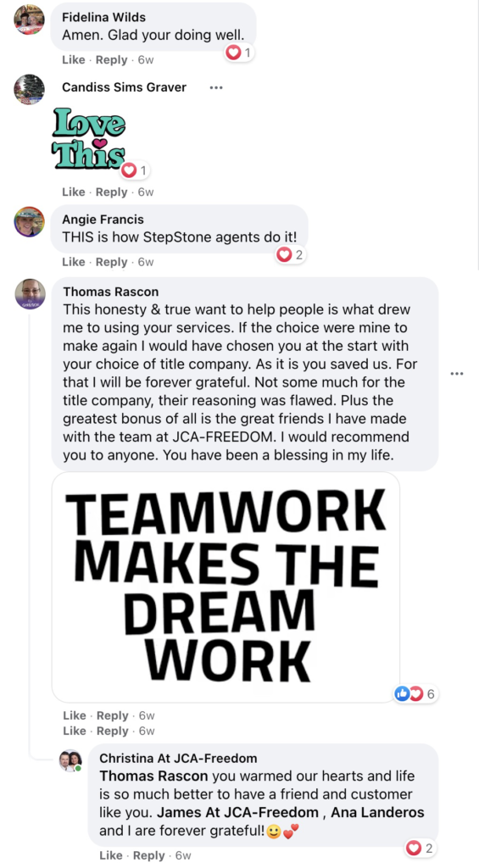View heart reaction on Love This sticker
The image size is (479, 868).
(135, 170)
